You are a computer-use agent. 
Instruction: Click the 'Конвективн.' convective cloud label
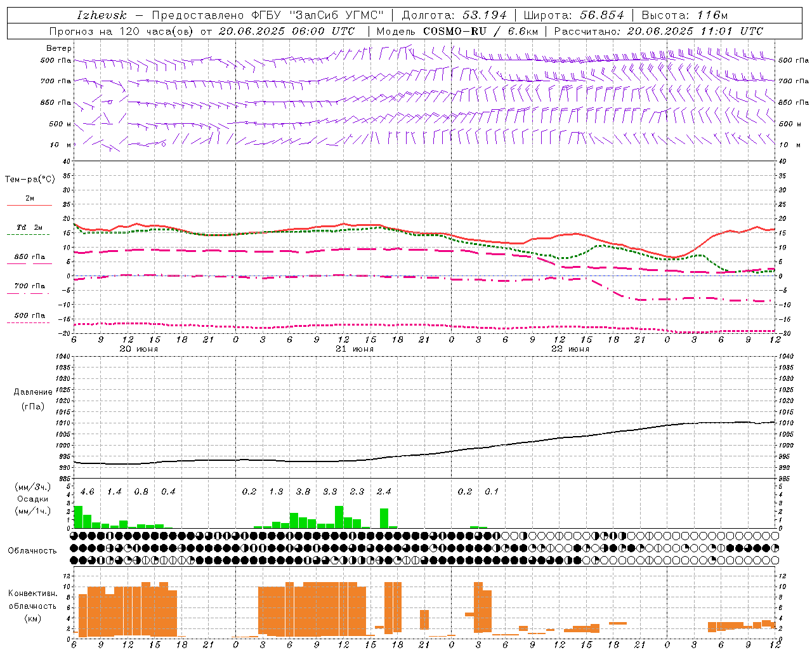pos(32,594)
